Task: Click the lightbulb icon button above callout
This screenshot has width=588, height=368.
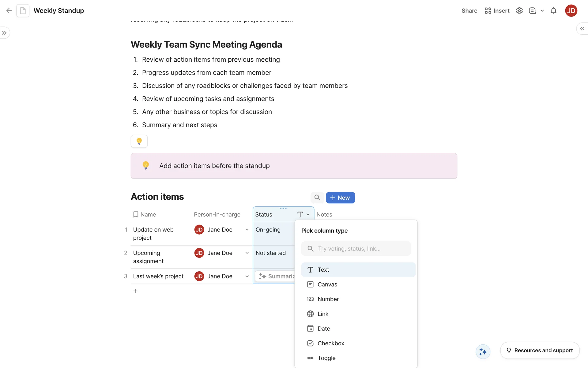Action: 139,141
